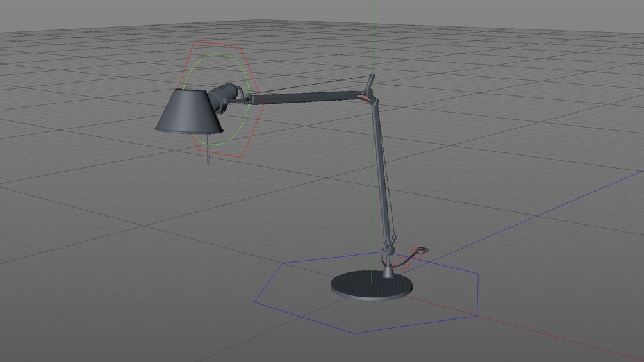644x362 pixels.
Task: Select the joint connecting shade to arm
Action: 247,97
